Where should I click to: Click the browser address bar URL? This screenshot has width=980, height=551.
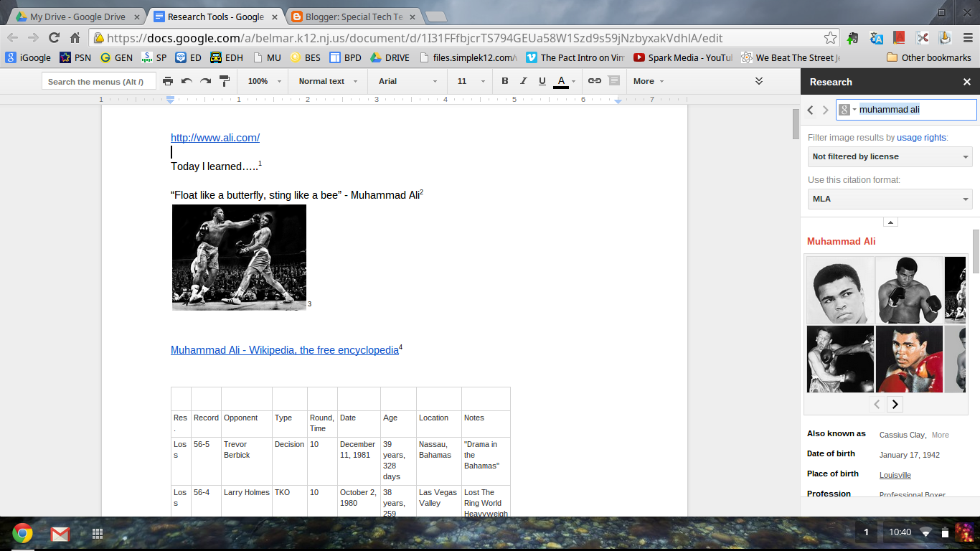point(415,38)
